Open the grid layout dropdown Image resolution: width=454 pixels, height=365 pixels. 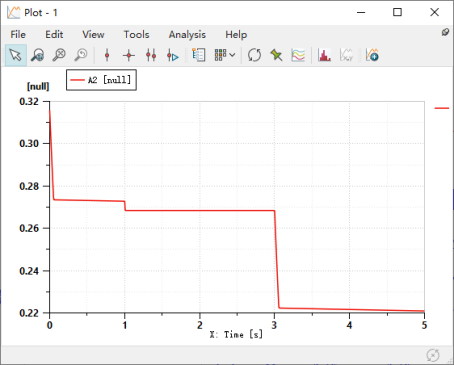pos(225,55)
